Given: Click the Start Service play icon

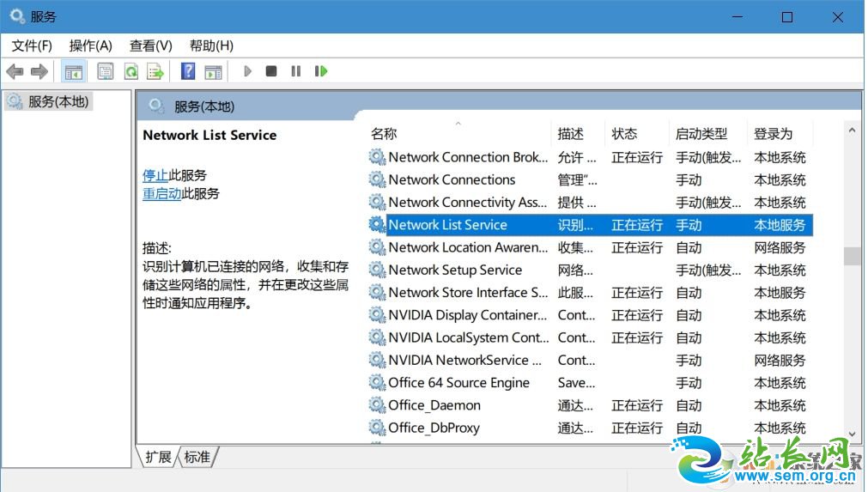Looking at the screenshot, I should (x=247, y=71).
